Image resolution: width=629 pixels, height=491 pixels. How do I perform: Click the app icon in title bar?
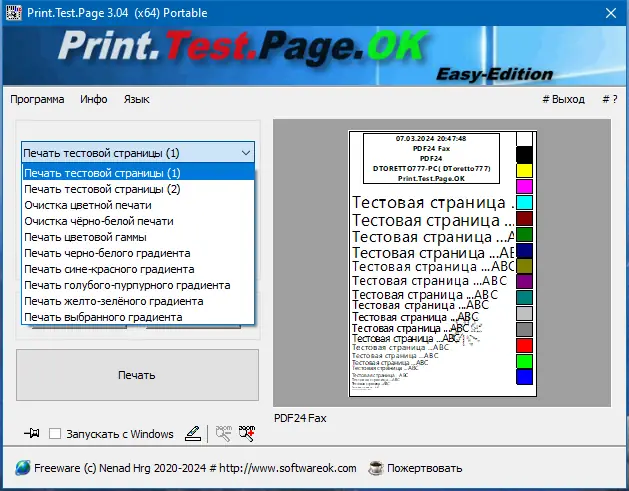[x=13, y=13]
